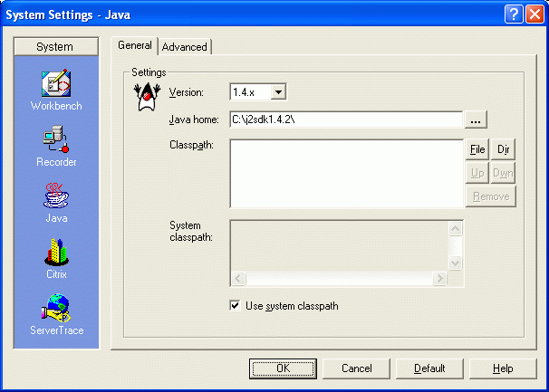Browse for Java home with ellipsis button
549x392 pixels.
476,120
